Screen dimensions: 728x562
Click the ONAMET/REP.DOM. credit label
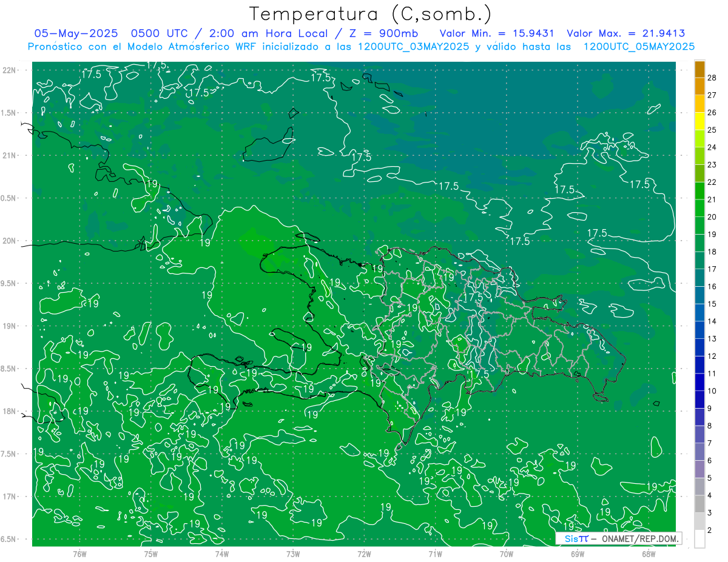tap(639, 538)
